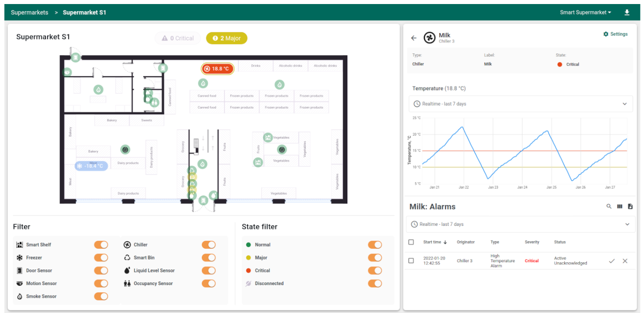644x313 pixels.
Task: Click the 0 Critical alarm chip
Action: 178,38
